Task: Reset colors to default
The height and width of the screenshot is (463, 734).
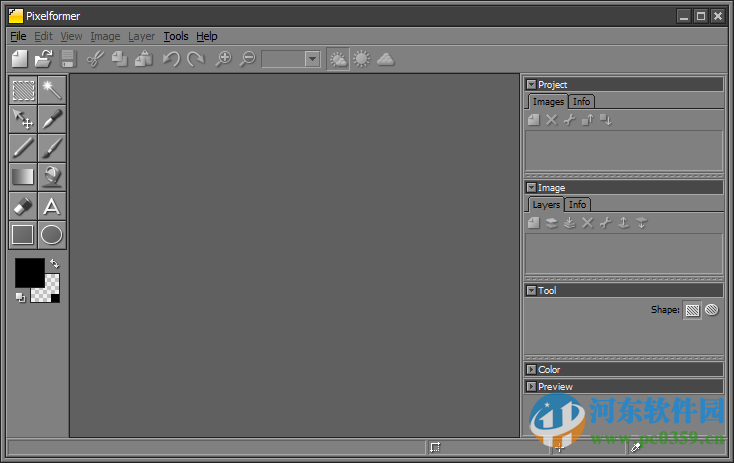Action: point(20,297)
